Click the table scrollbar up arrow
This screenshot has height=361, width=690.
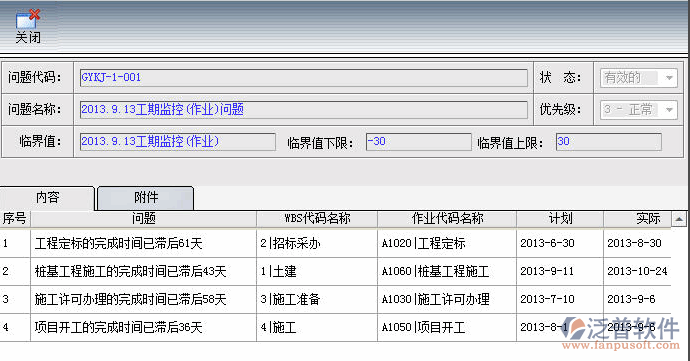(x=679, y=219)
